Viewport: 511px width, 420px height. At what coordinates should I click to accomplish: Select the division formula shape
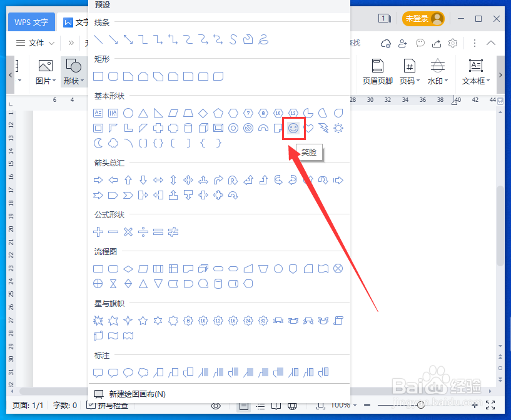click(x=143, y=232)
